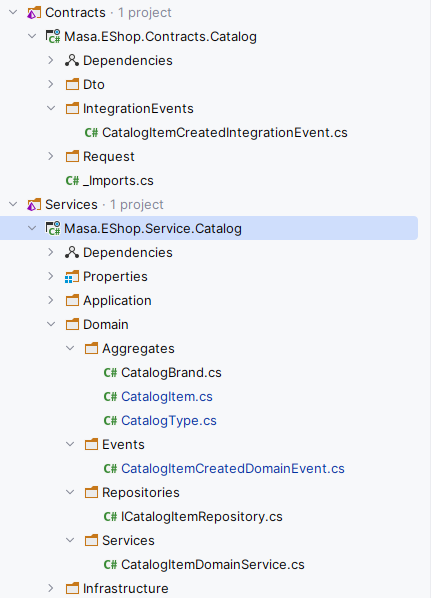Click the Dependencies icon under Service.Catalog project
The width and height of the screenshot is (431, 598).
coord(72,252)
